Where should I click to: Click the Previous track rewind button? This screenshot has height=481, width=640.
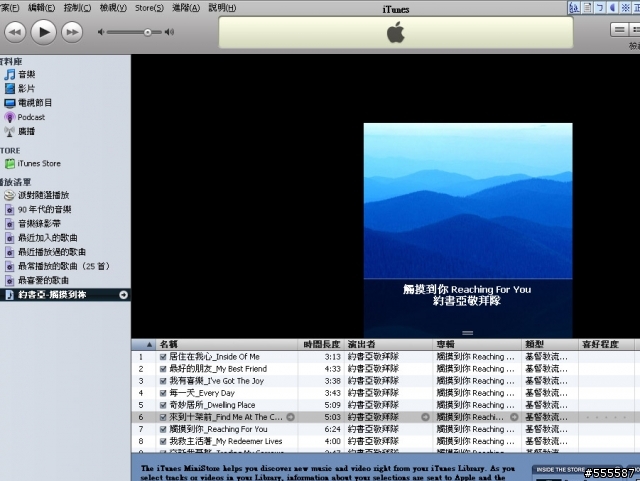coord(15,32)
